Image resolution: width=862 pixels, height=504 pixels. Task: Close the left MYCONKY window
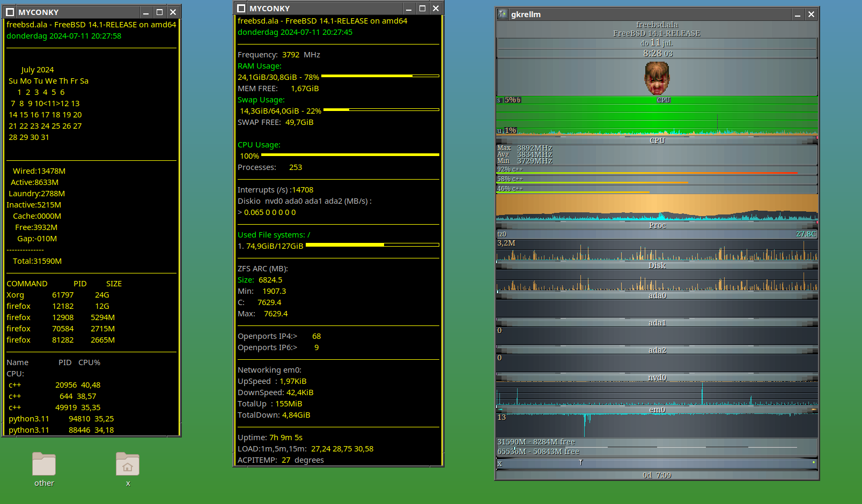coord(173,12)
